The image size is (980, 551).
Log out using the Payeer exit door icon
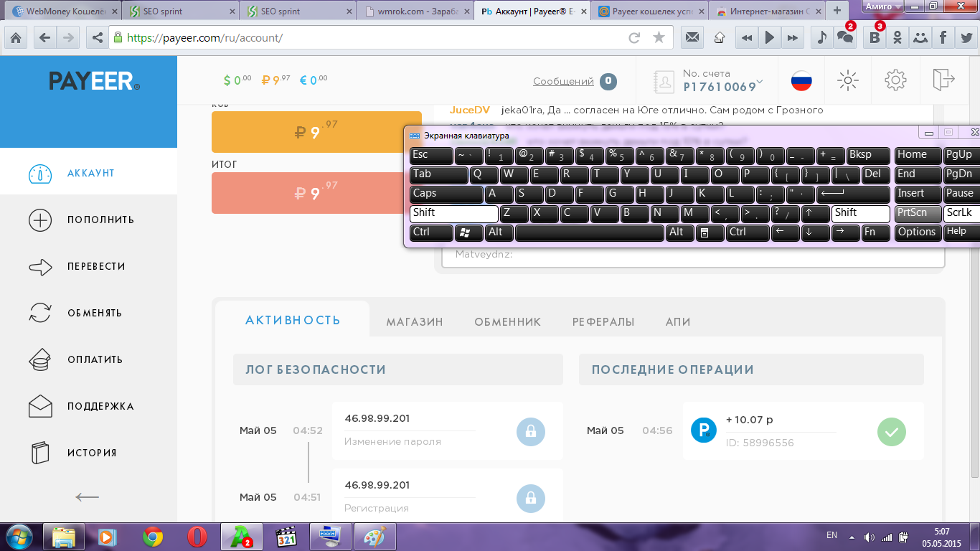coord(943,80)
